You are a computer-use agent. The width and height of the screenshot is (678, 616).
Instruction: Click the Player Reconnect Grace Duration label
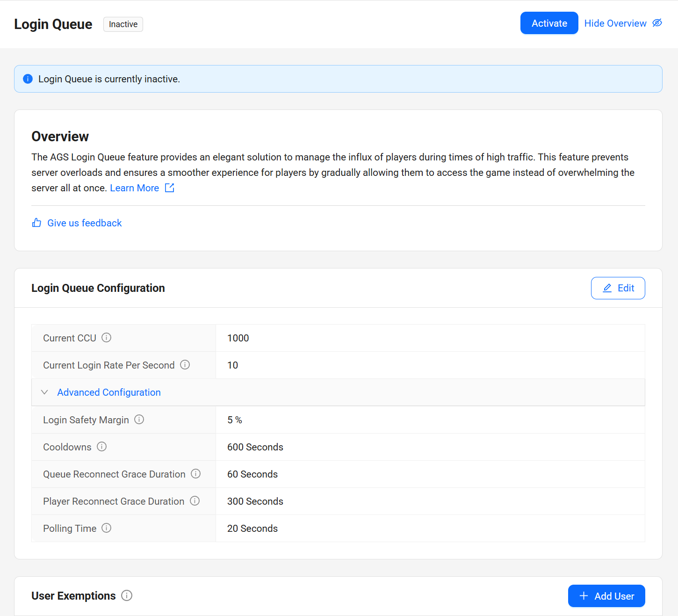pyautogui.click(x=114, y=501)
